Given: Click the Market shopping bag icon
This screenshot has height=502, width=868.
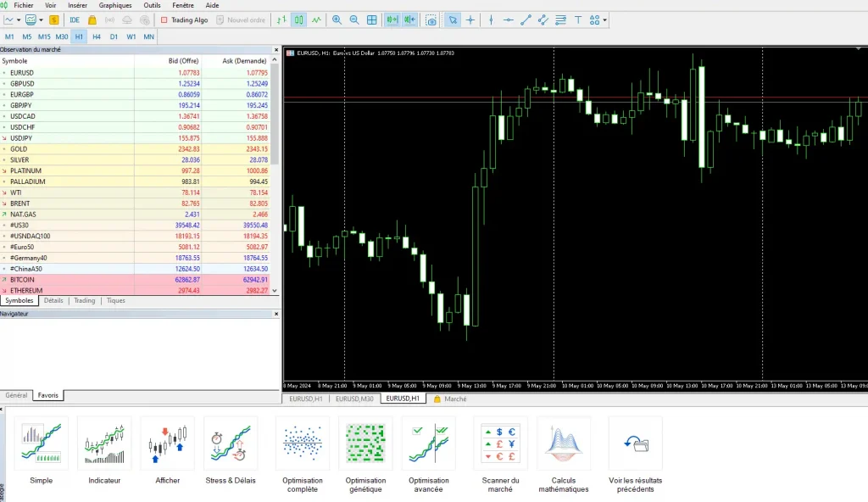Looking at the screenshot, I should coord(92,20).
